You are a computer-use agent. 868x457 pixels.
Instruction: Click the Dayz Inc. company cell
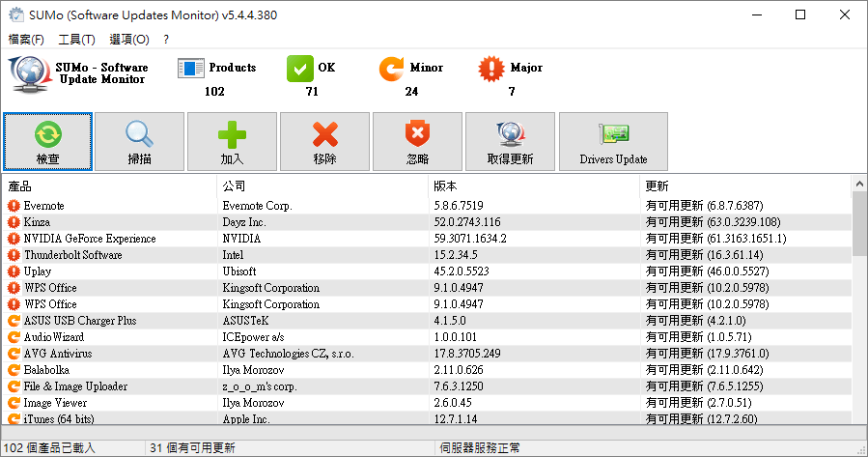pos(244,222)
